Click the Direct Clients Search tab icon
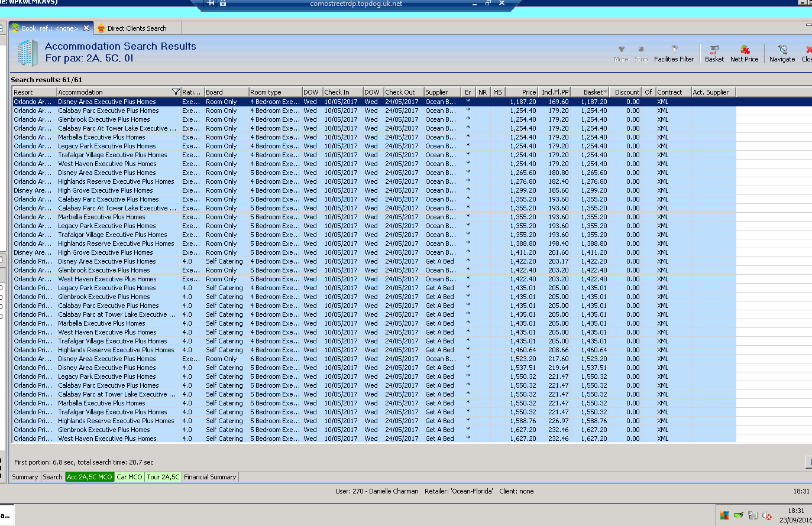 [x=101, y=28]
